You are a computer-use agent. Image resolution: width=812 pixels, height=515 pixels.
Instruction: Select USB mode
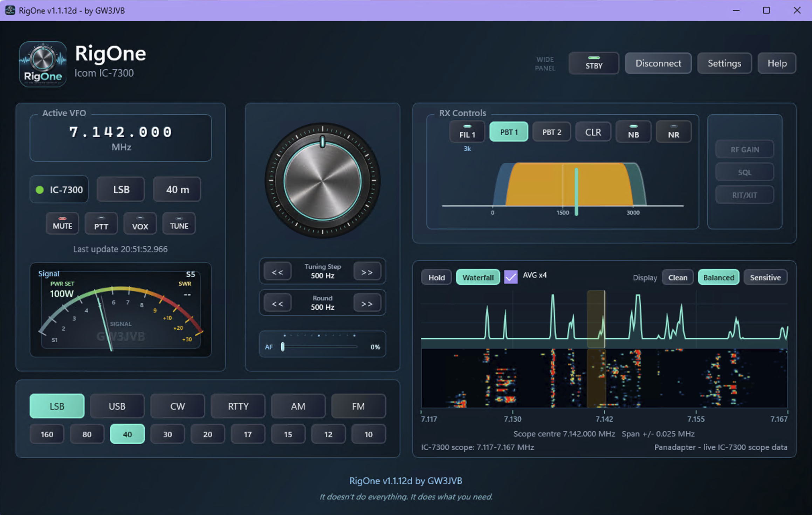click(x=117, y=406)
